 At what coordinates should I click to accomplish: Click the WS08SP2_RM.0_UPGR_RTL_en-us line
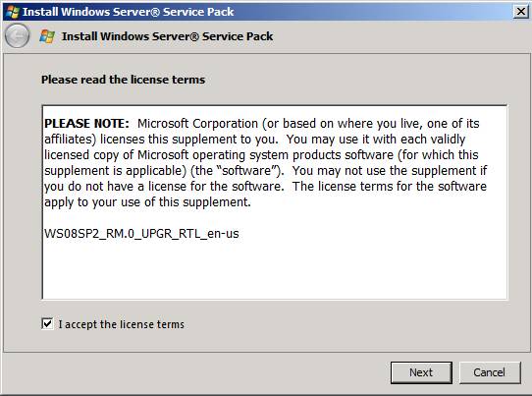[x=141, y=234]
